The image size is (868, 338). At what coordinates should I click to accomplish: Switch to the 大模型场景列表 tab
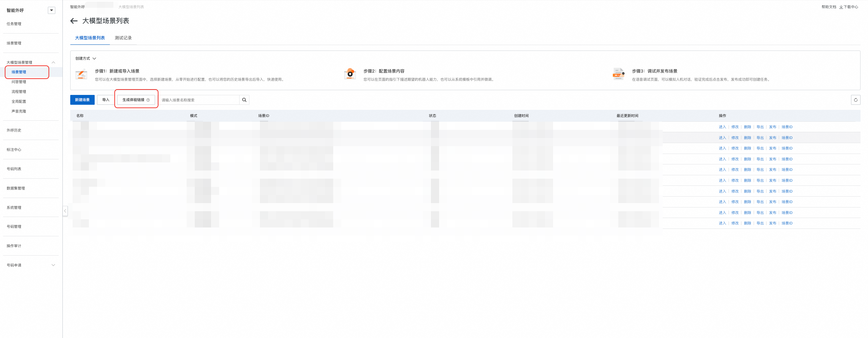point(90,38)
